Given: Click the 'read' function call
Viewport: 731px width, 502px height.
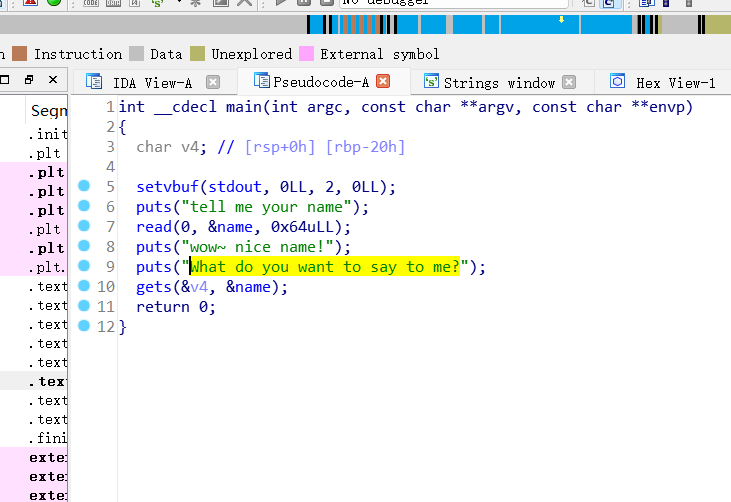Looking at the screenshot, I should [154, 227].
